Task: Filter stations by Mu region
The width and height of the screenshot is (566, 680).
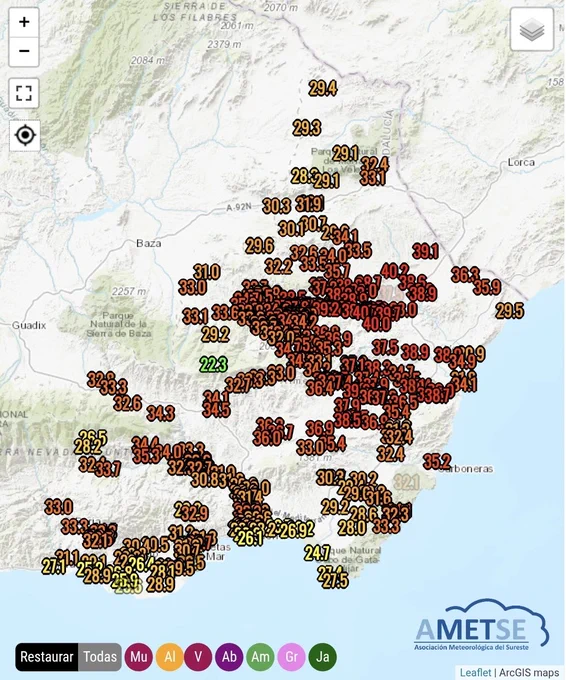Action: coord(139,657)
